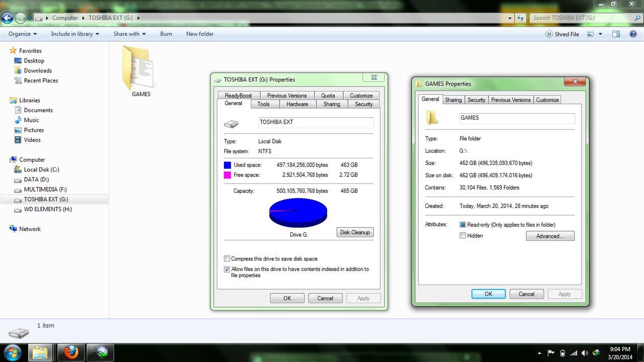644x362 pixels.
Task: Open the Hardware tab
Action: [x=297, y=104]
